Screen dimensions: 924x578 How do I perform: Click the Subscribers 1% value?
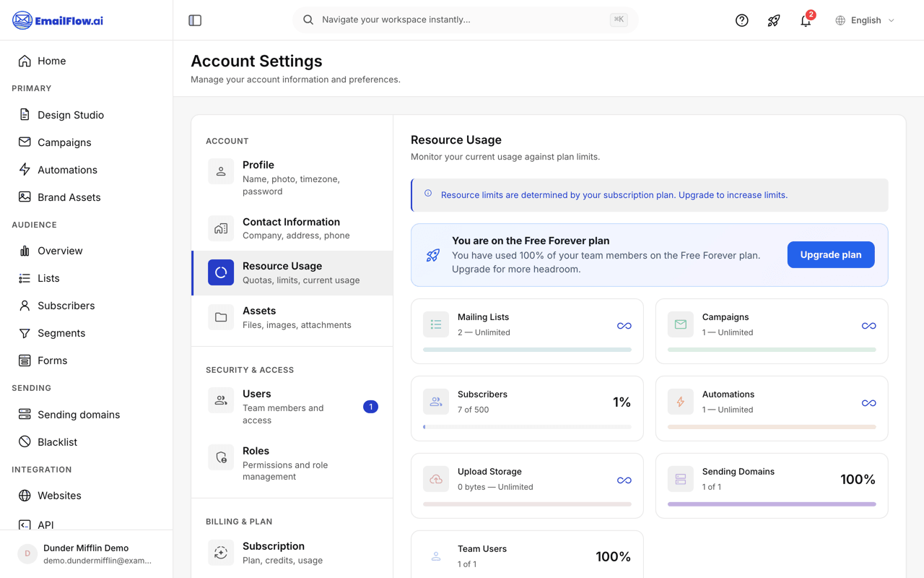pos(622,402)
